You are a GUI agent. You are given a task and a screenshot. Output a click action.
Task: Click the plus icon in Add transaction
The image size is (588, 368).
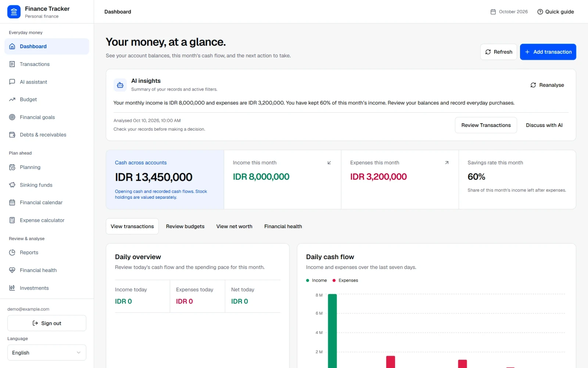pyautogui.click(x=527, y=52)
